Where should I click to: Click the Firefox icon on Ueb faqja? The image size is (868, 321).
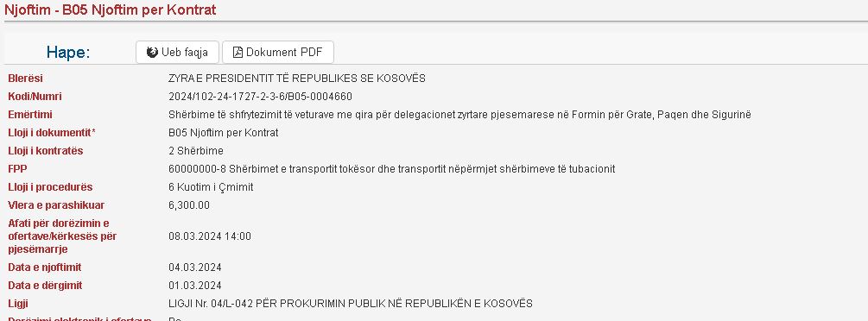pos(152,52)
